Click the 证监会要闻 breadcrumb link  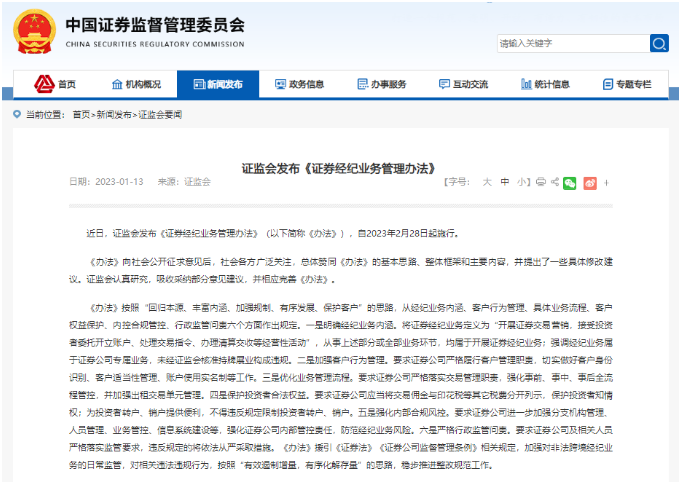(x=160, y=115)
